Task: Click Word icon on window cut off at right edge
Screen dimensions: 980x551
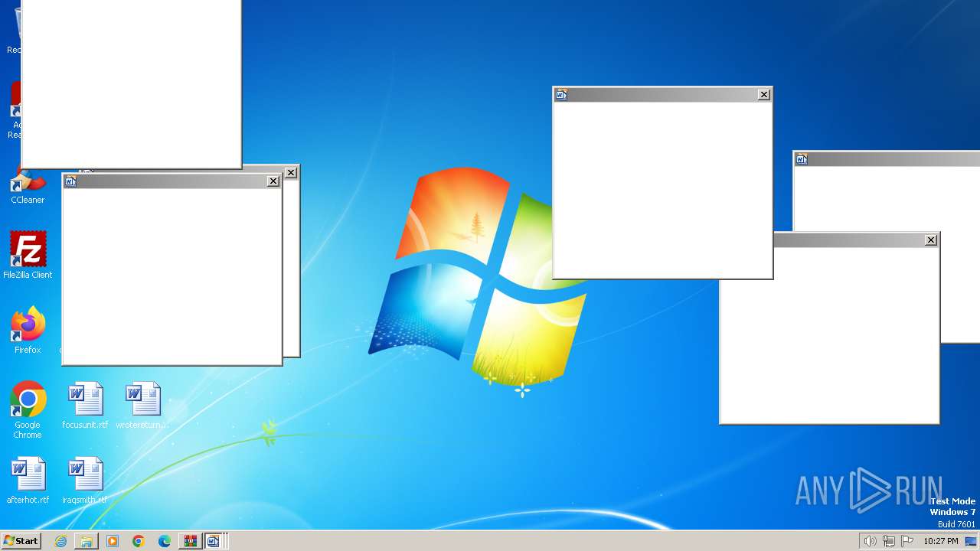Action: (x=802, y=159)
